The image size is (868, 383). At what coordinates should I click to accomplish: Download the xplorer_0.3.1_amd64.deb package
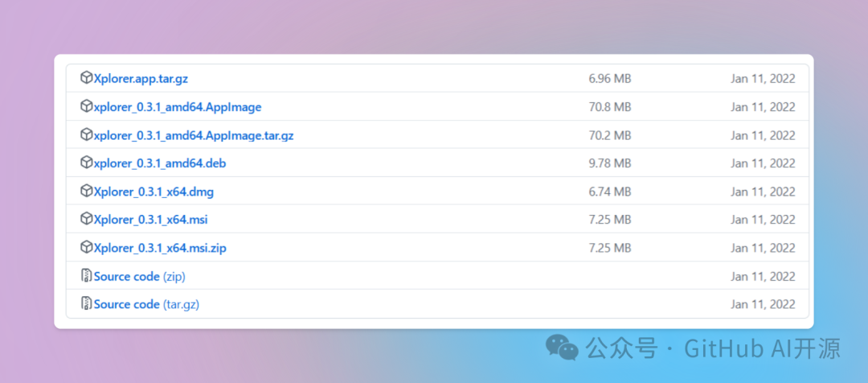160,163
